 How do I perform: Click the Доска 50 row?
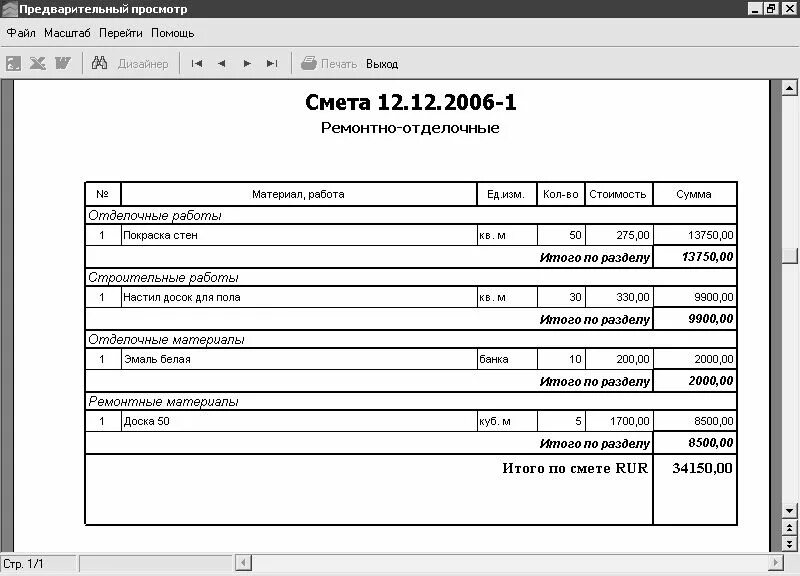(x=411, y=421)
